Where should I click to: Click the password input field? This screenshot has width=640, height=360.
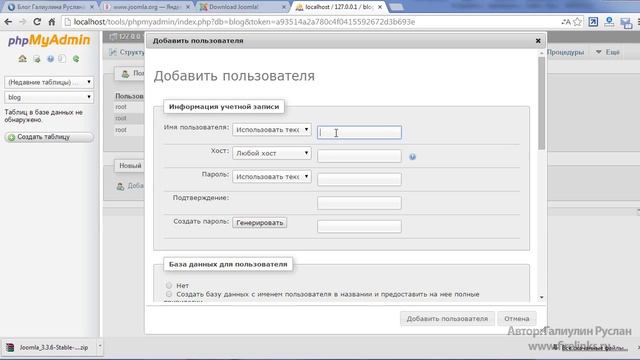pyautogui.click(x=359, y=179)
